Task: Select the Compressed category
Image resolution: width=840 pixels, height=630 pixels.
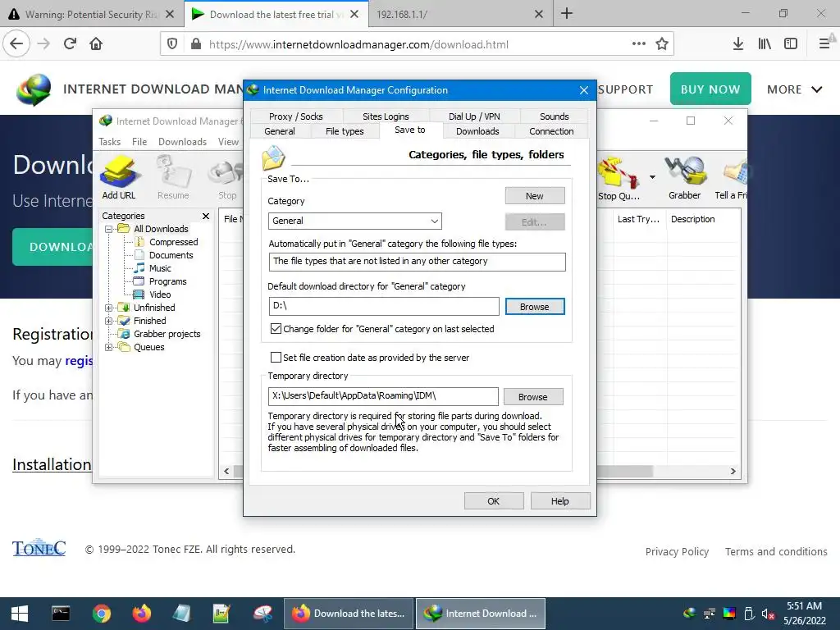Action: [173, 242]
